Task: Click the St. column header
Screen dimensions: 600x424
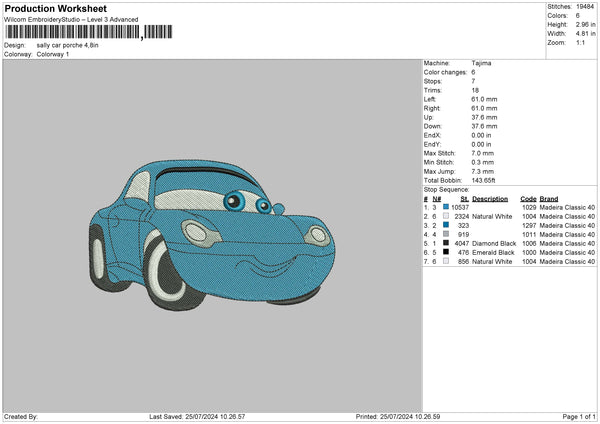Action: [x=464, y=198]
